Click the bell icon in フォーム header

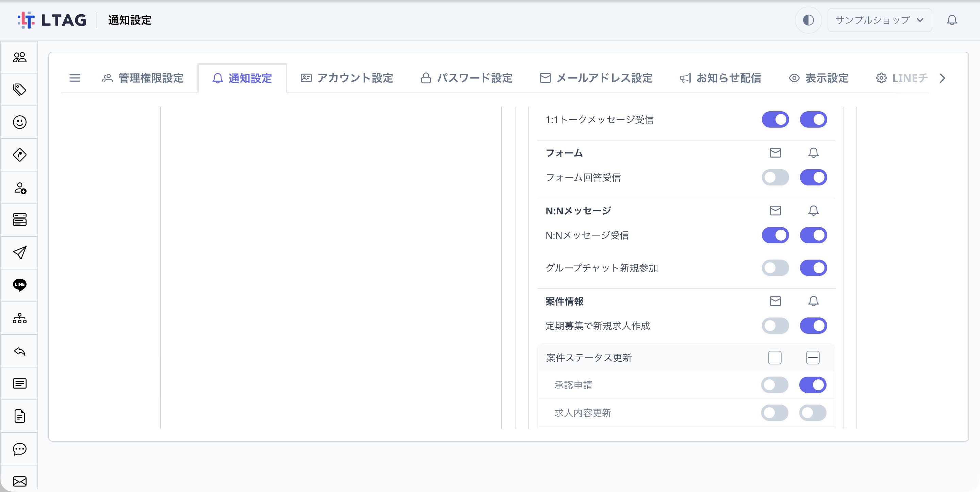click(813, 152)
